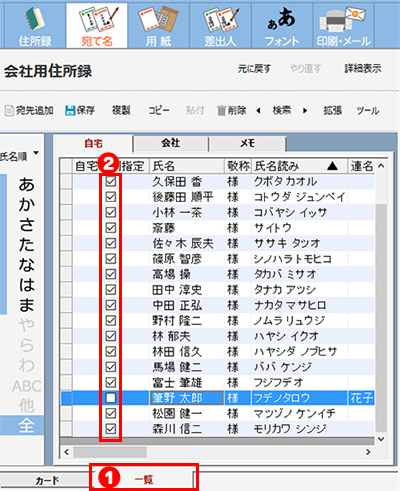This screenshot has width=400, height=491.
Task: Filter names by か index
Action: pyautogui.click(x=27, y=204)
